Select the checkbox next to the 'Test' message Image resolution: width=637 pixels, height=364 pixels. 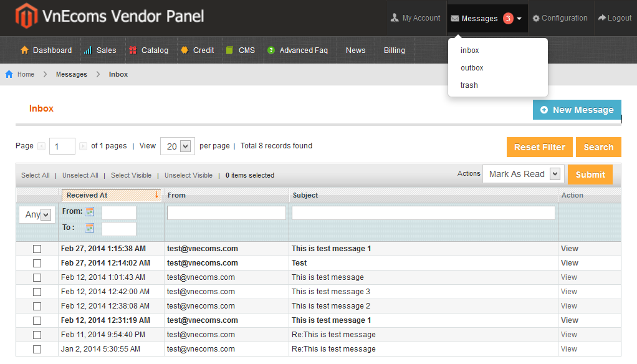37,263
